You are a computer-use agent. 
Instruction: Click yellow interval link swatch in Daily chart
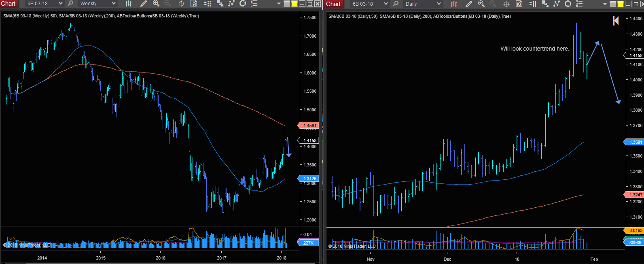pos(621,4)
